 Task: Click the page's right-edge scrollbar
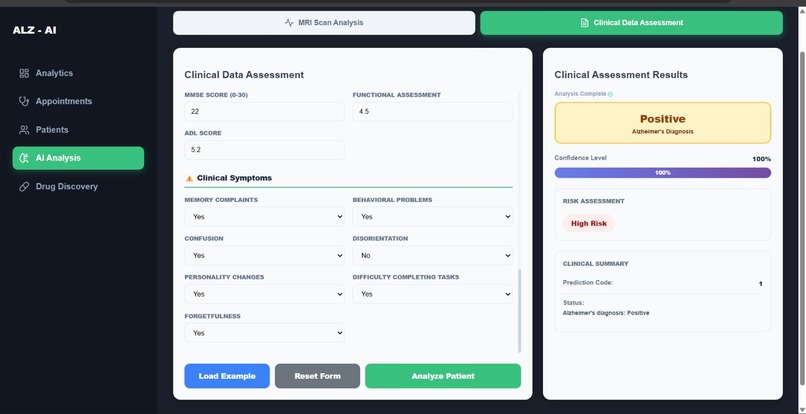[x=802, y=219]
